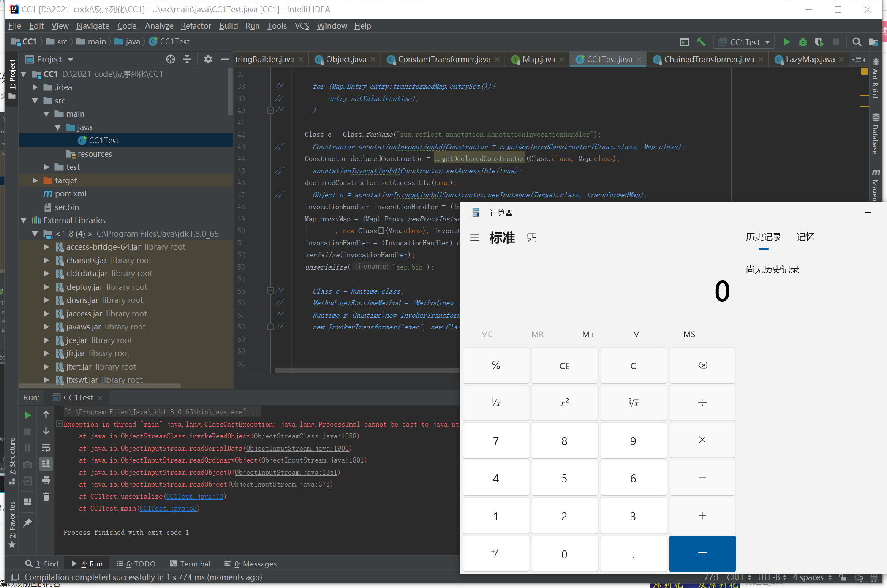Switch to the LazyMap.java editor tab
This screenshot has height=588, width=887.
click(810, 59)
